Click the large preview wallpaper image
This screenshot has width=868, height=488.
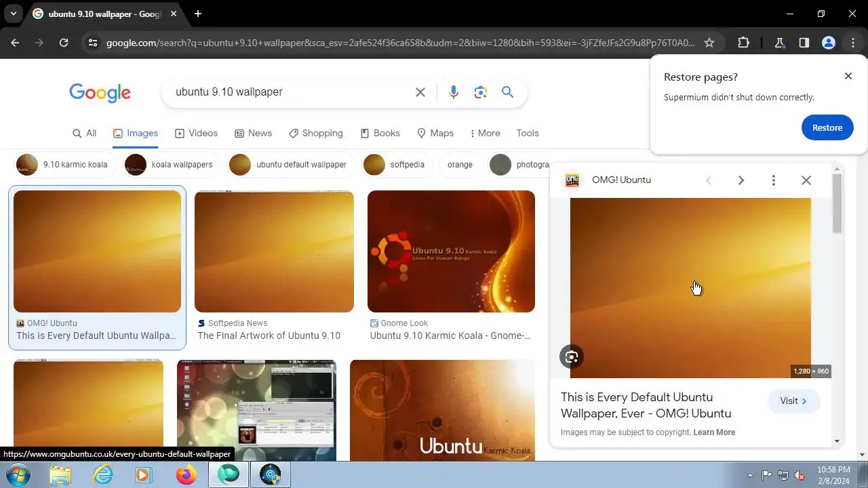click(x=690, y=288)
